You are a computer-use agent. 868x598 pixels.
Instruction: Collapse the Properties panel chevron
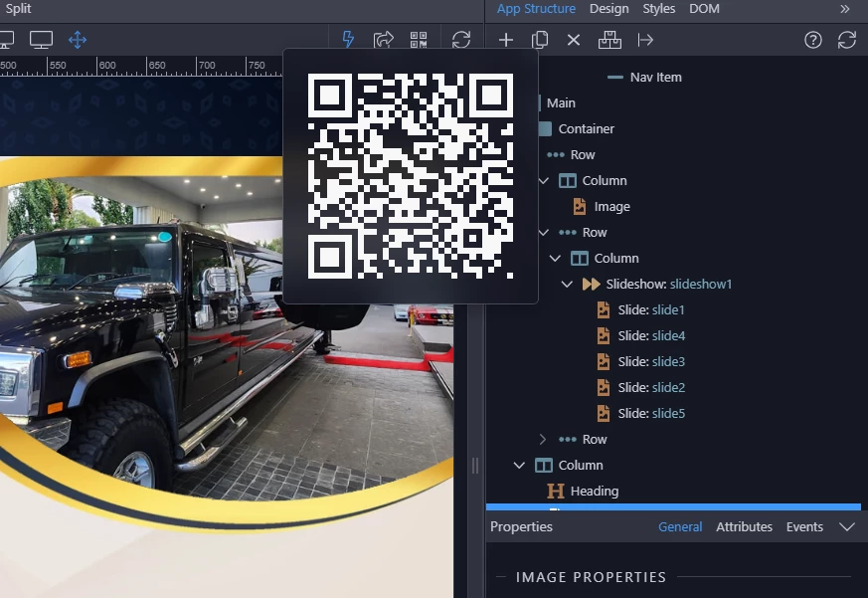(x=847, y=526)
